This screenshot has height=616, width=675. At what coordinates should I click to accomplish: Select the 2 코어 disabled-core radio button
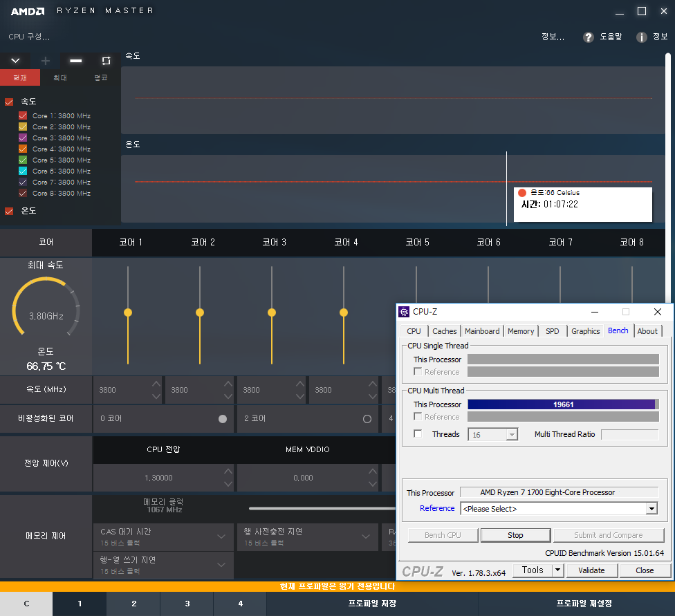pos(367,419)
